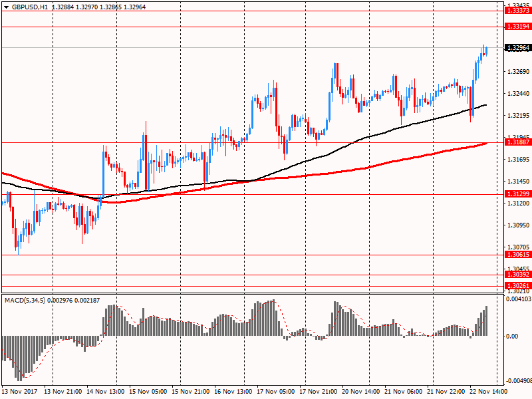
Task: Click the 1.32195 price scale value
Action: pyautogui.click(x=519, y=116)
